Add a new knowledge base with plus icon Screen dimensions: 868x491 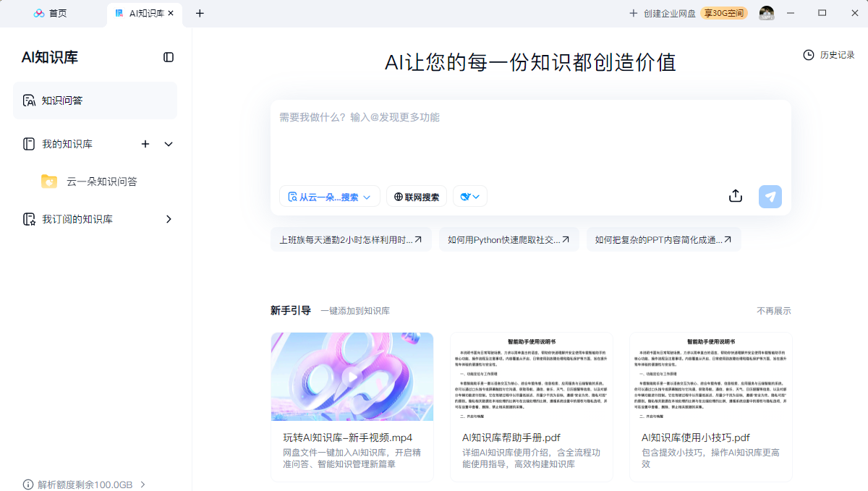[145, 144]
